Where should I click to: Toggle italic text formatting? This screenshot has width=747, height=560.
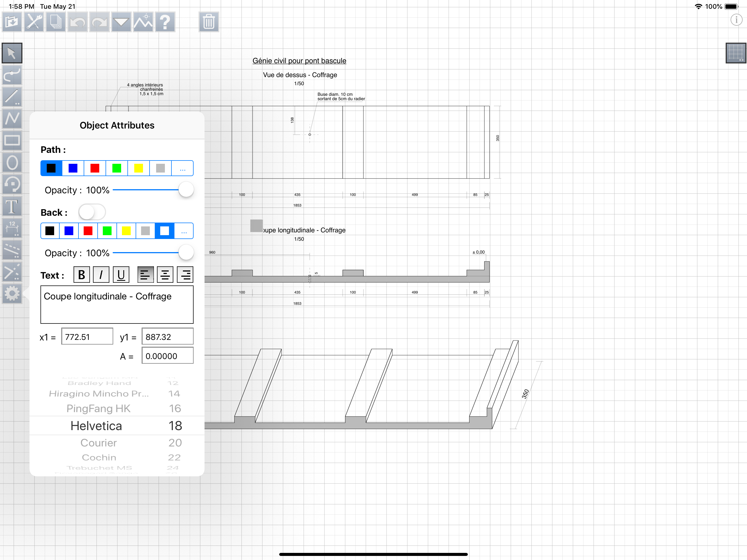tap(101, 275)
